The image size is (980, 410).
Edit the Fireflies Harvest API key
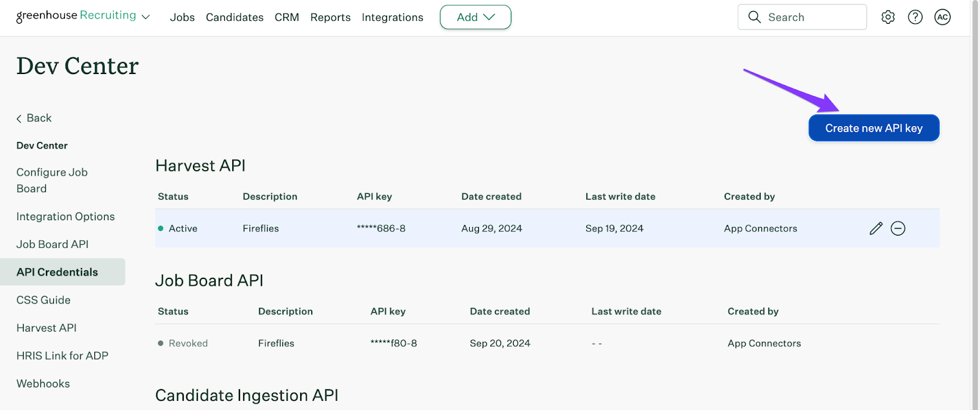click(876, 228)
